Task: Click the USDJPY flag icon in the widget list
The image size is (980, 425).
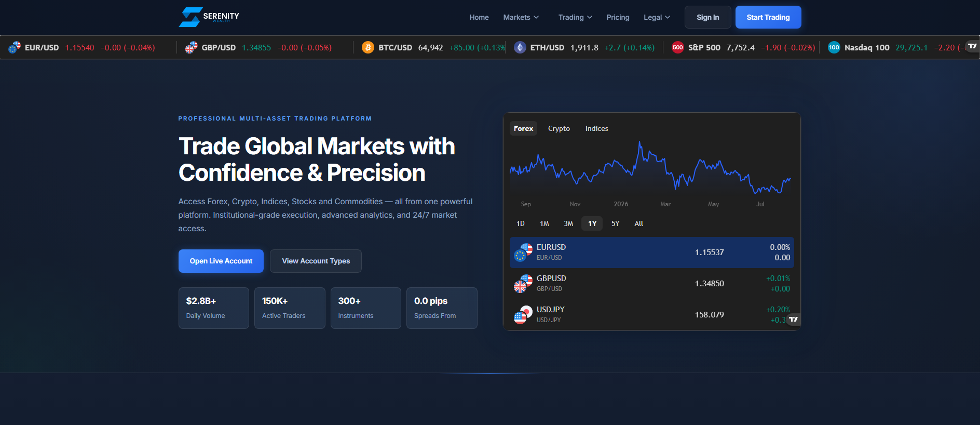Action: tap(523, 315)
